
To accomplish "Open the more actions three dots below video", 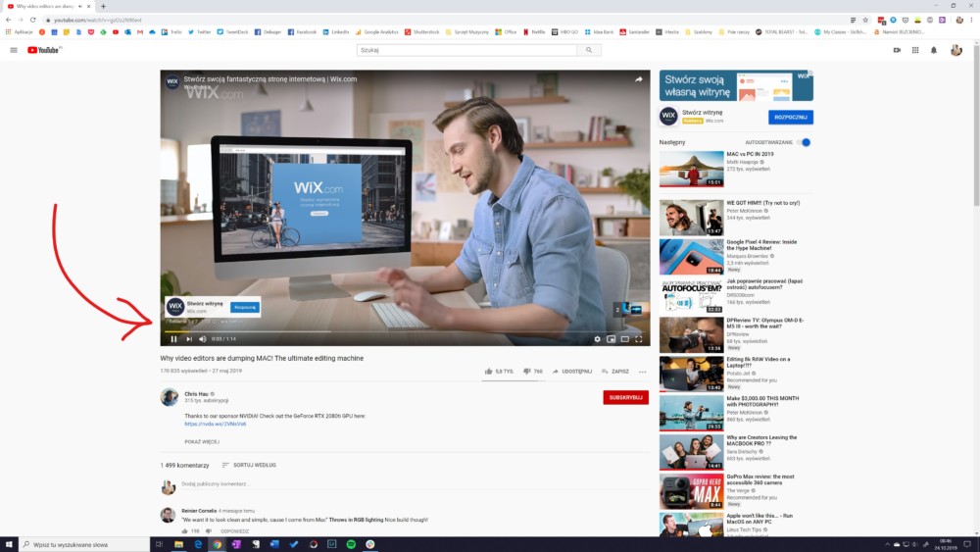I will click(x=643, y=372).
